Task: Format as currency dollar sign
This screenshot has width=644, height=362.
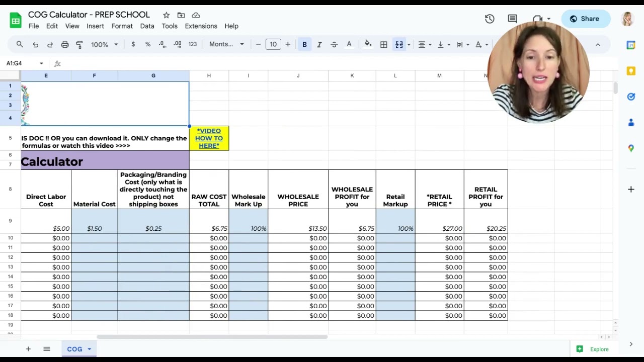Action: [133, 44]
